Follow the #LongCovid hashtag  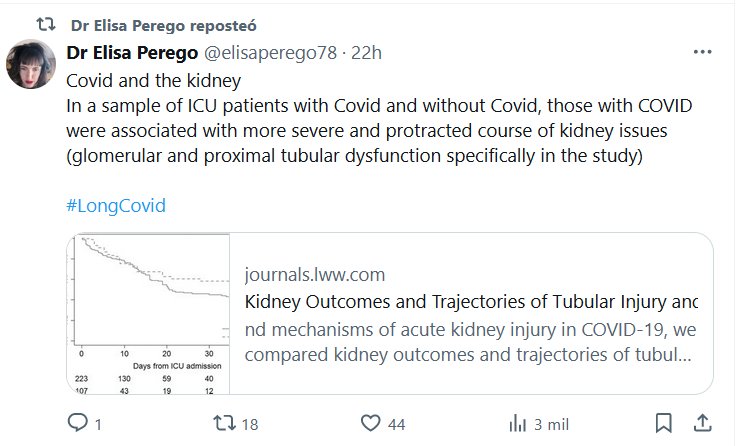pos(116,205)
